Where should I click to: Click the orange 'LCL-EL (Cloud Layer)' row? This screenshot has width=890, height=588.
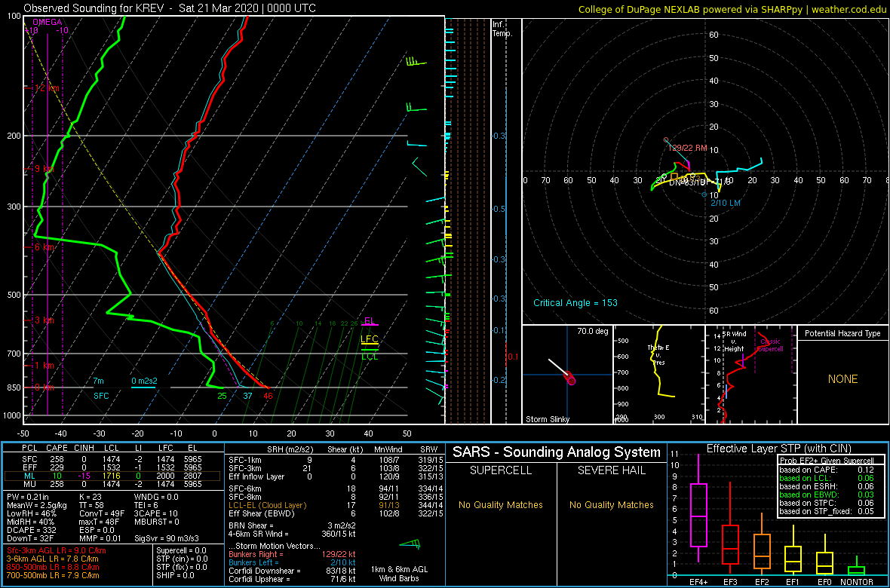[x=334, y=504]
